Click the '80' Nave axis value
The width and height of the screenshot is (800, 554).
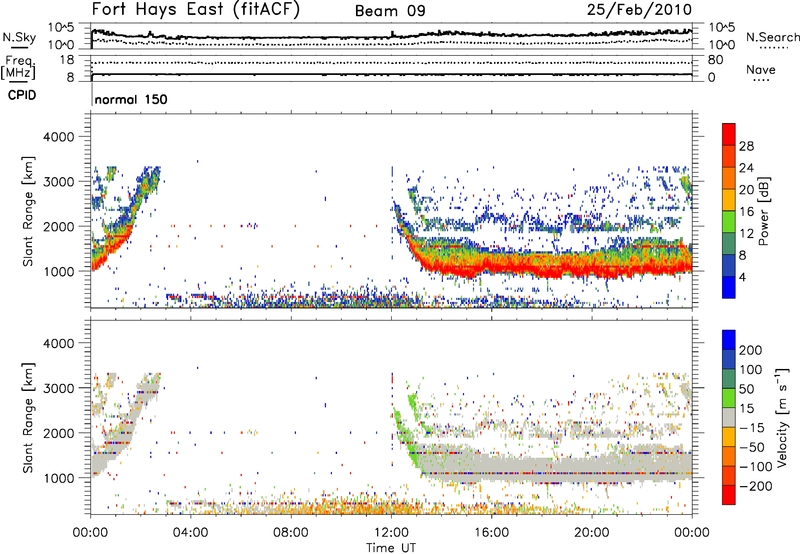point(715,60)
